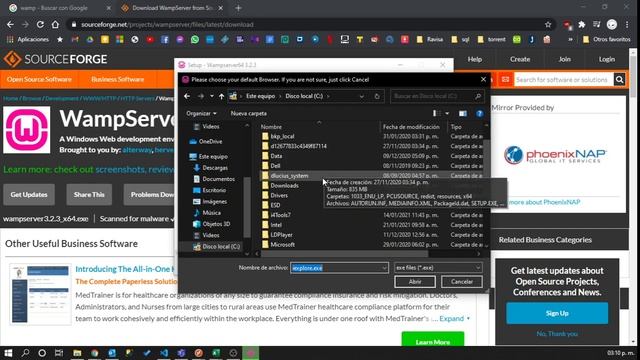Open the recent locations dropdown arrow

click(x=211, y=96)
